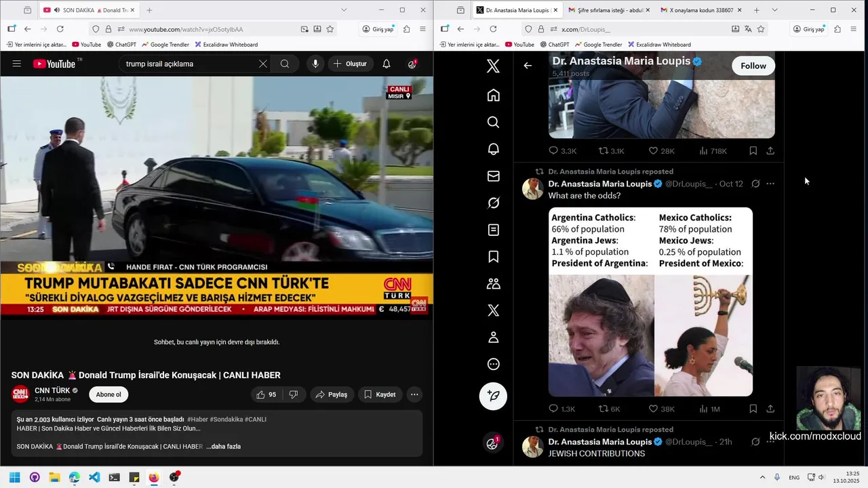Image resolution: width=868 pixels, height=488 pixels.
Task: Switch to the SON DAKİKA YouTube tab
Action: 88,10
